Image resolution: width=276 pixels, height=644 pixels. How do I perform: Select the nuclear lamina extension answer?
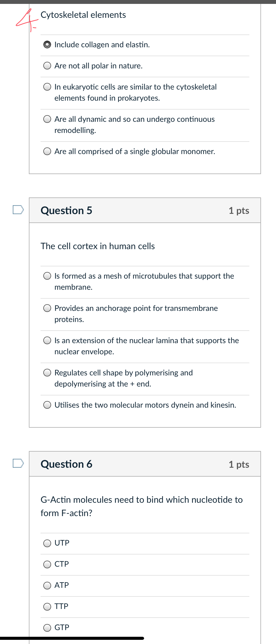pos(47,340)
